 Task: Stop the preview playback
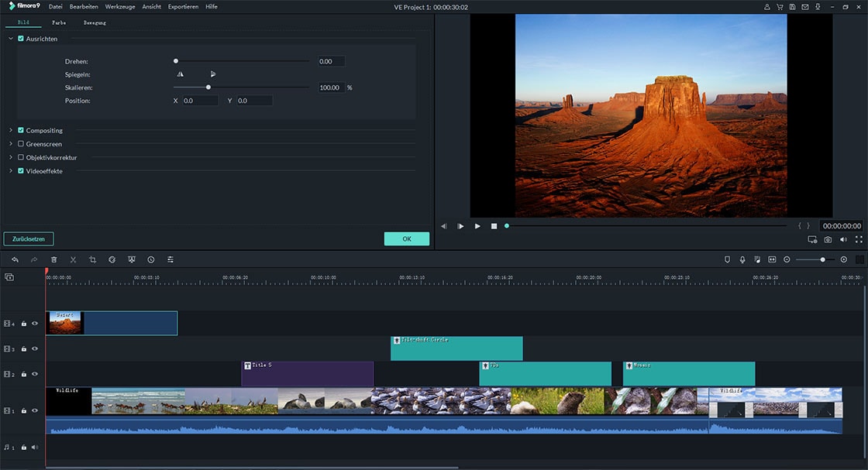494,226
